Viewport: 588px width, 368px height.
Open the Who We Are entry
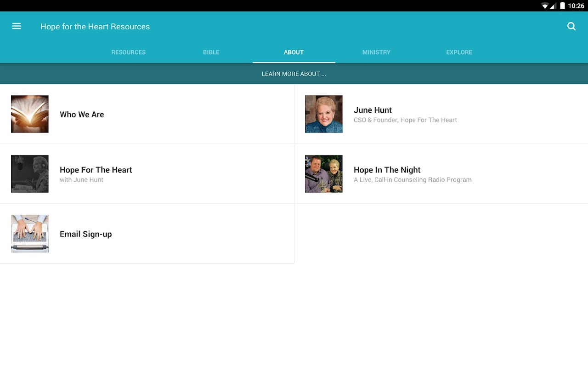147,114
